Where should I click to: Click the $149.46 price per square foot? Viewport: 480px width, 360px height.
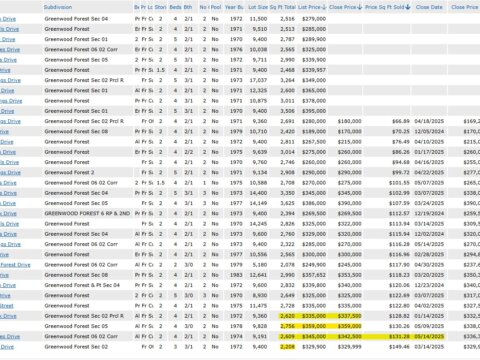[400, 347]
